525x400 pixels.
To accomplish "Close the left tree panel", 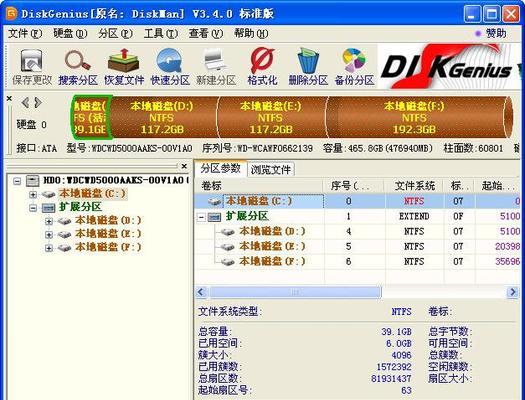I will 184,166.
